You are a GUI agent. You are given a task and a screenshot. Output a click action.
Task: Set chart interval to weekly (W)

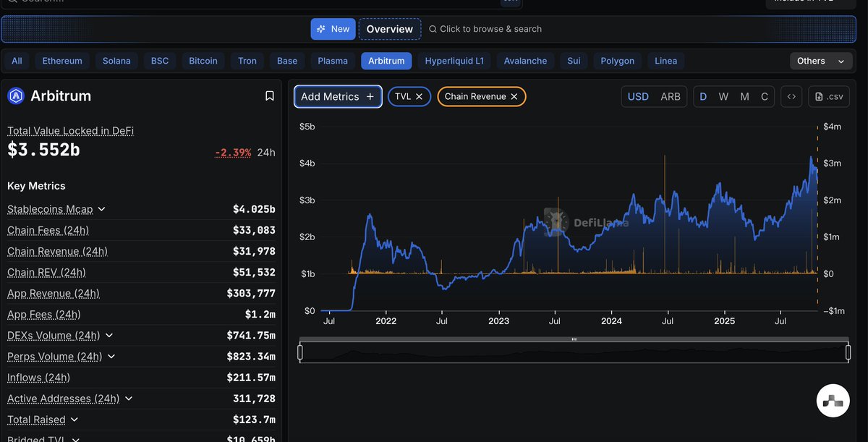tap(723, 96)
